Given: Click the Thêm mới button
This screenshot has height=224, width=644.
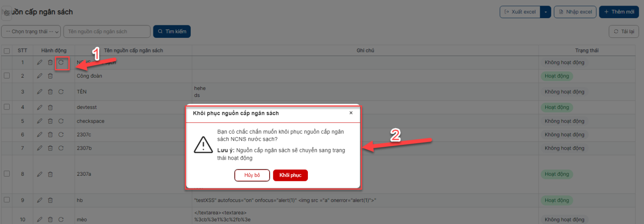Looking at the screenshot, I should 619,12.
